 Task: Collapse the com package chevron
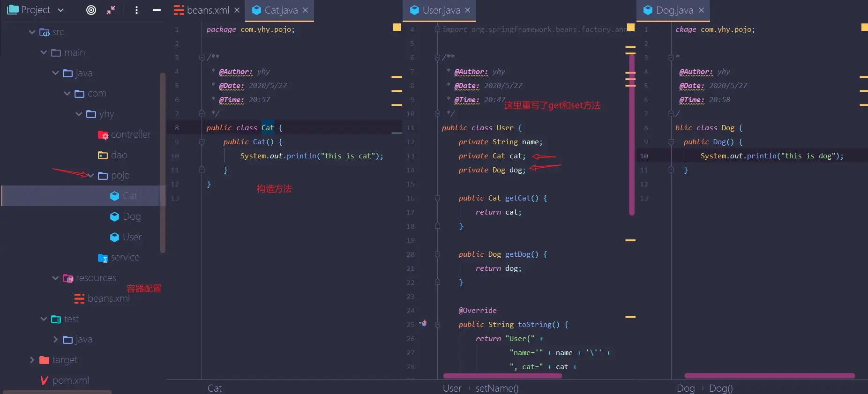pos(67,93)
